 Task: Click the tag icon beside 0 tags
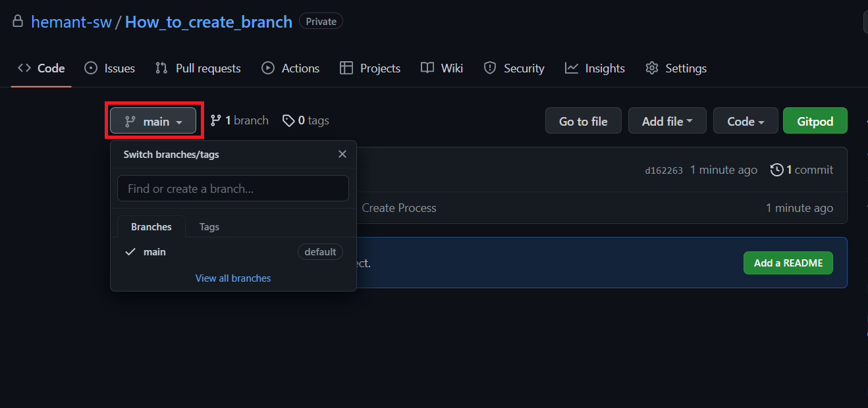click(288, 120)
